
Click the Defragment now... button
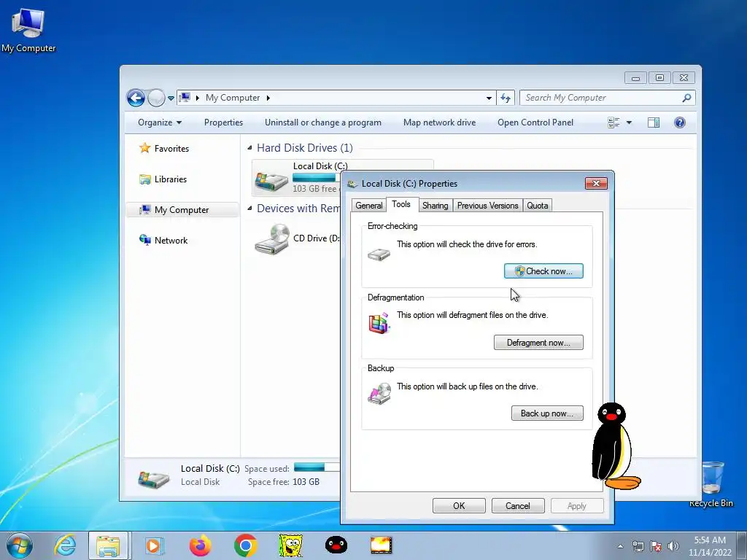pos(538,343)
